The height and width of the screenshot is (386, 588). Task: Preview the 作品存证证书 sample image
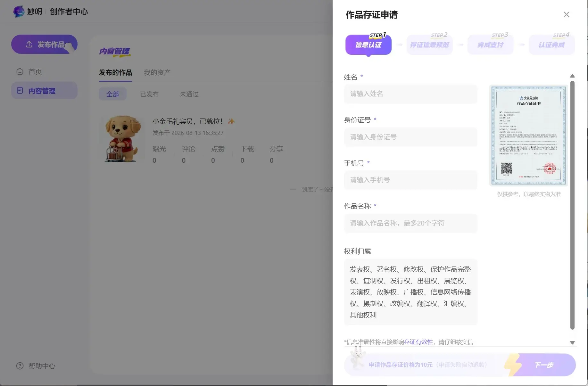(529, 136)
